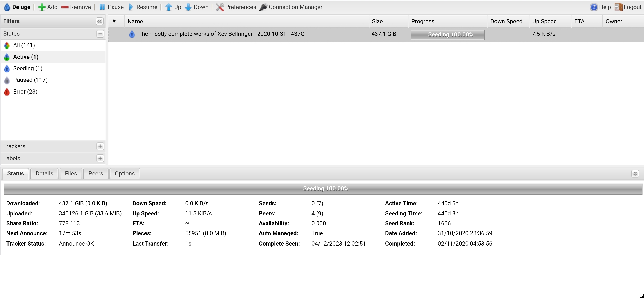
Task: Click the Logout button
Action: pyautogui.click(x=628, y=7)
